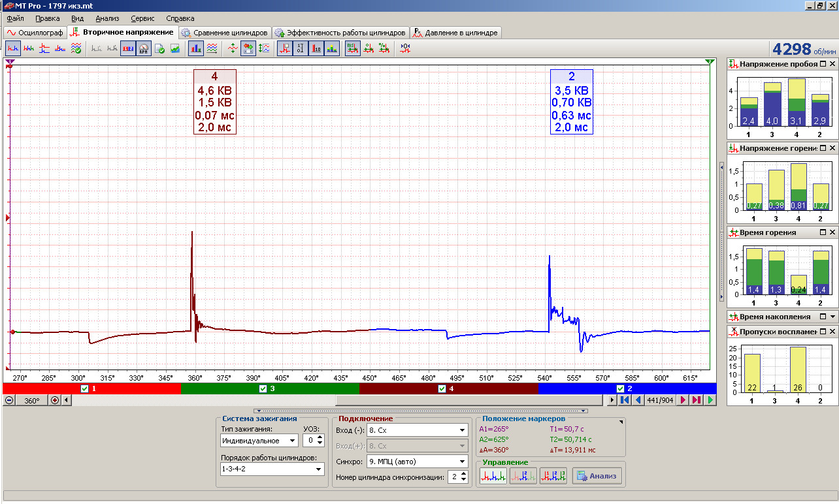Jump to the first frame
This screenshot has width=839, height=504.
pos(625,400)
